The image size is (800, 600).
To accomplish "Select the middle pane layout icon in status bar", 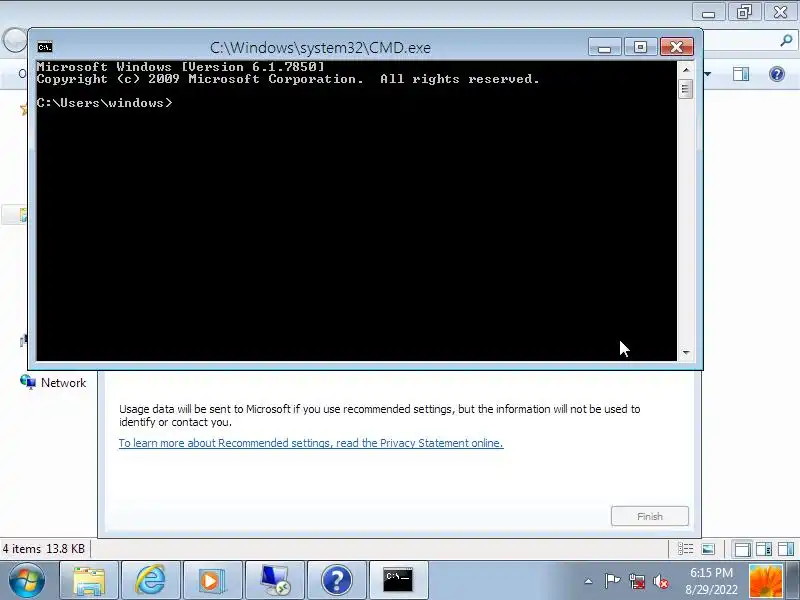I will 764,549.
